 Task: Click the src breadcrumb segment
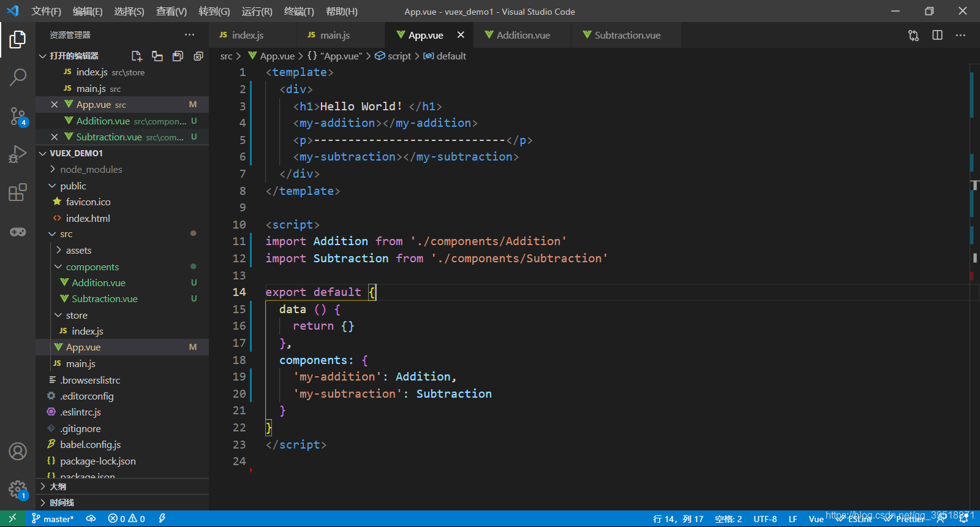pos(226,56)
